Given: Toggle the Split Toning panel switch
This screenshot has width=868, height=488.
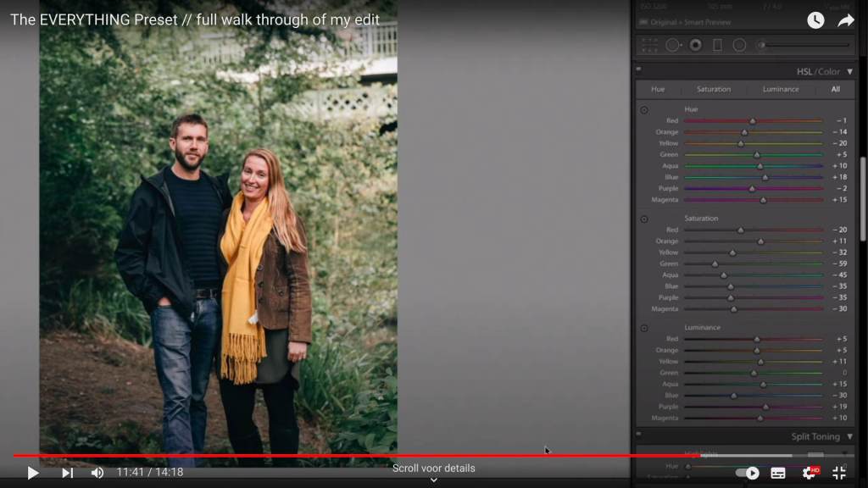Looking at the screenshot, I should [x=639, y=434].
